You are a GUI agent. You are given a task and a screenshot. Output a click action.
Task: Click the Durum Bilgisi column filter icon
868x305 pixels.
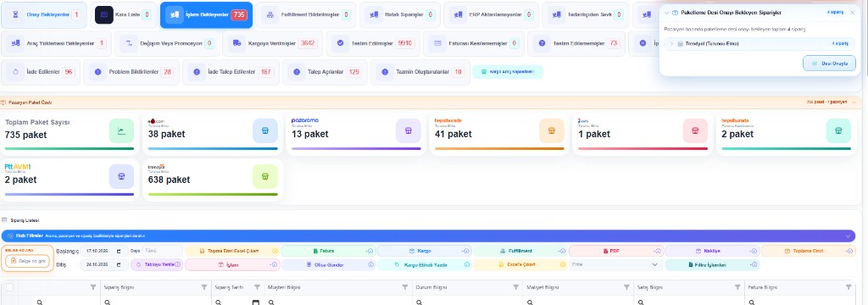516,287
